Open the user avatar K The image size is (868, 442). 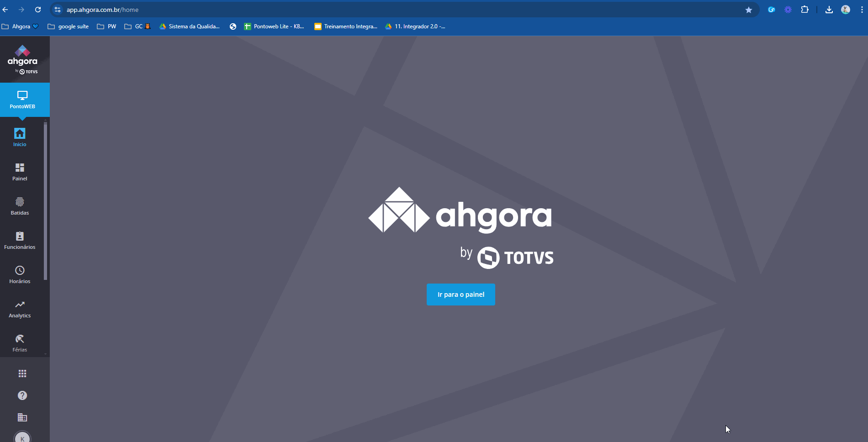[x=22, y=437]
